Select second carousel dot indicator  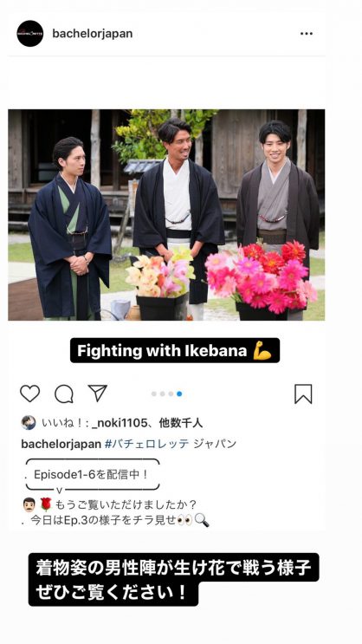pos(163,394)
